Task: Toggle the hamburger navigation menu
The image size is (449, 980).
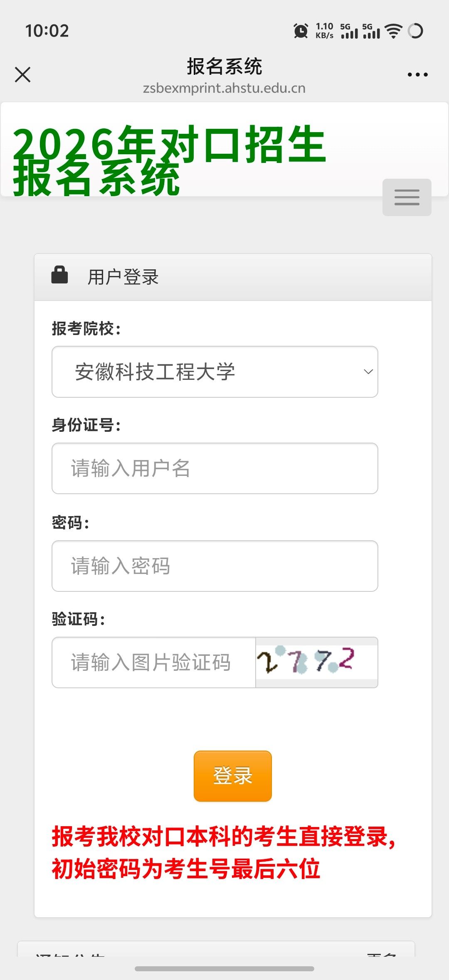Action: point(407,197)
